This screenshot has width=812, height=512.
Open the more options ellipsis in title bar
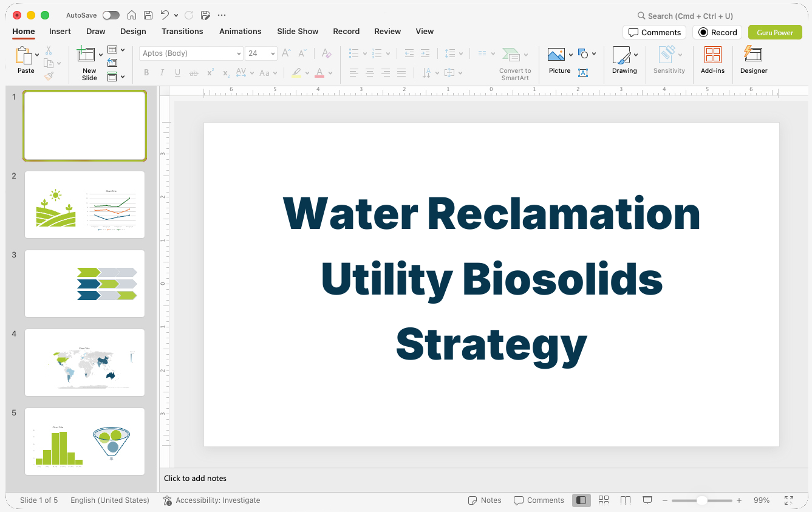pyautogui.click(x=222, y=15)
